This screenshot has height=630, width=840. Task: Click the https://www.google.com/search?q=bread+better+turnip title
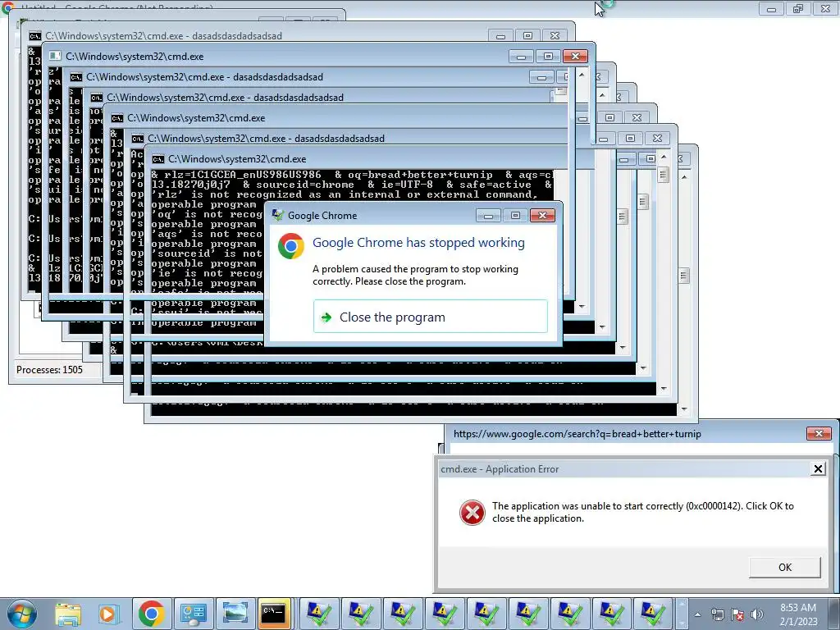(577, 434)
